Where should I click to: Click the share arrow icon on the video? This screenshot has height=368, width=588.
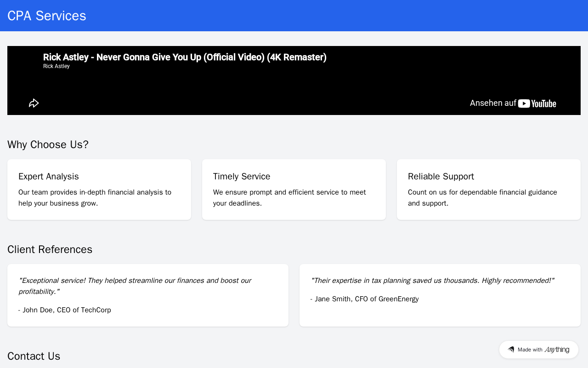34,103
